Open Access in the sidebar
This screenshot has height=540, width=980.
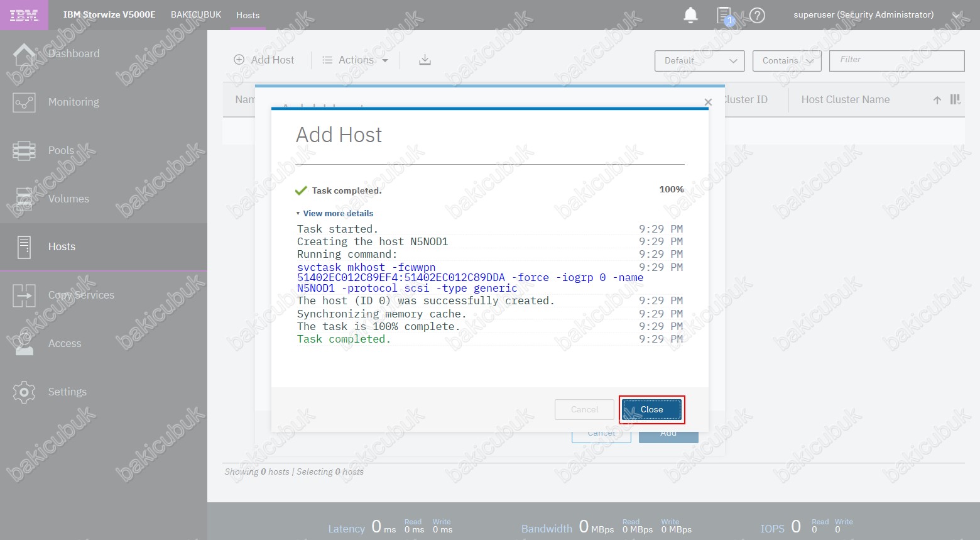coord(104,343)
